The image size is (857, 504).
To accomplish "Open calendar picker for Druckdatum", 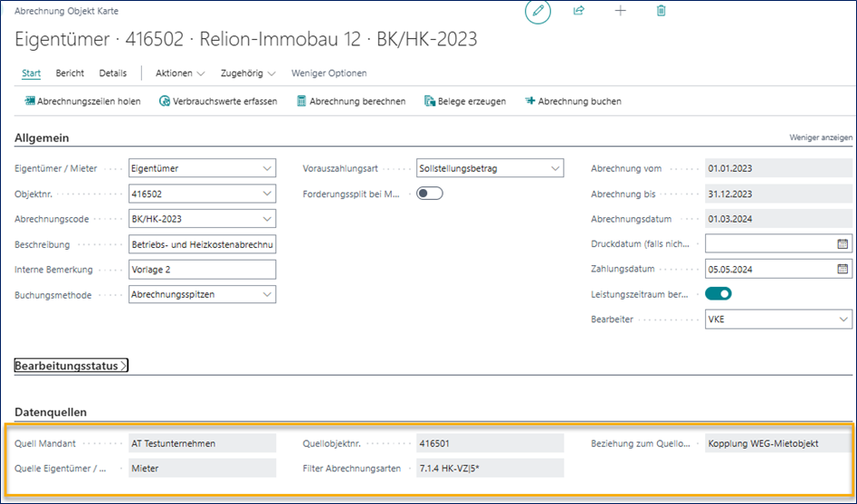I will (843, 243).
